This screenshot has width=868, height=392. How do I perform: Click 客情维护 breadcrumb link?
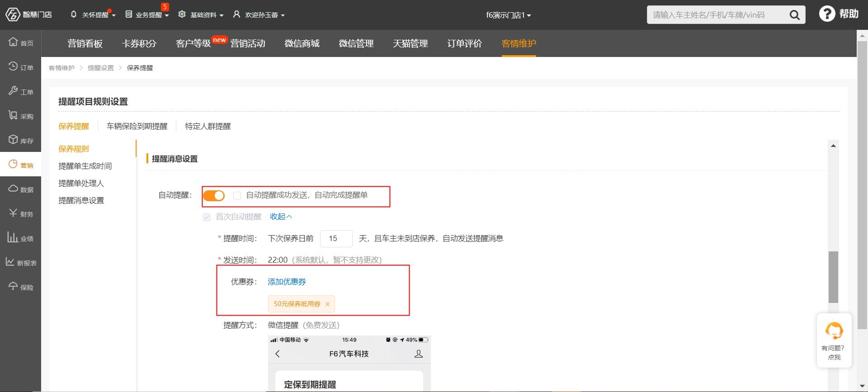61,68
